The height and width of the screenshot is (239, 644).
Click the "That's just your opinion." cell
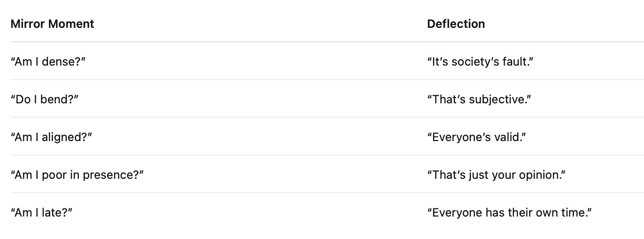point(496,174)
